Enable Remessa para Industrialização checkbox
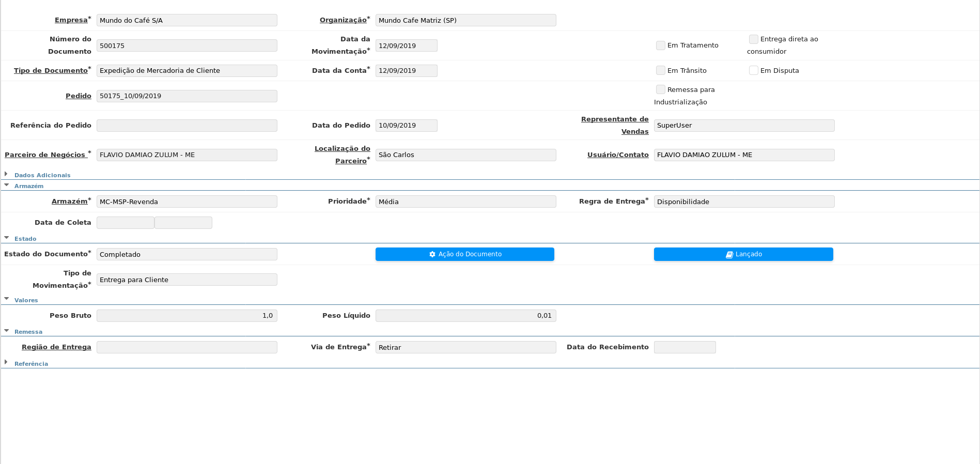 660,89
